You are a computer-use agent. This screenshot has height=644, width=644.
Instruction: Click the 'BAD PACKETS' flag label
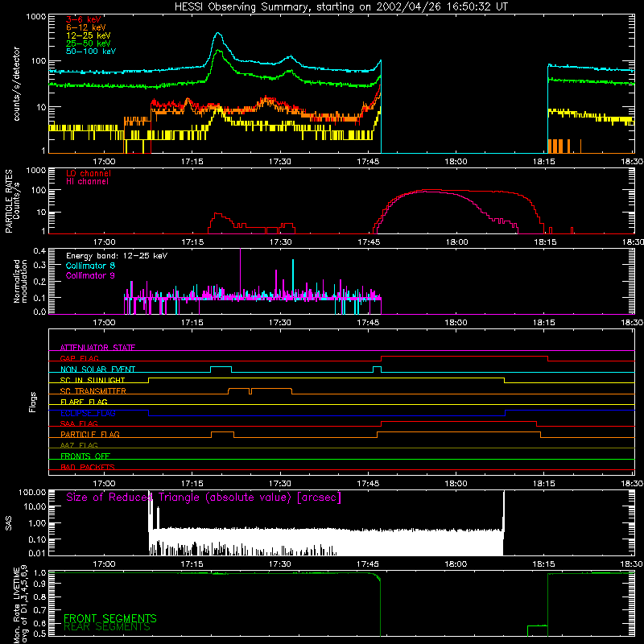[88, 467]
